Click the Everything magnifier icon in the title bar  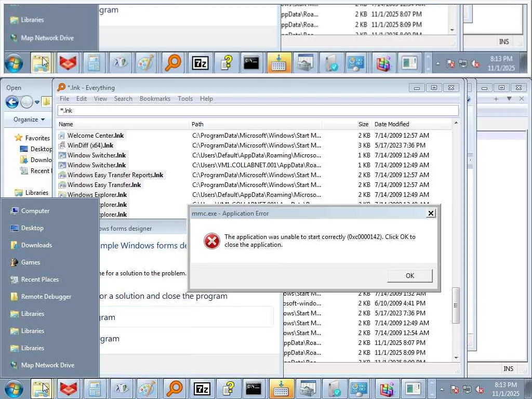point(61,87)
